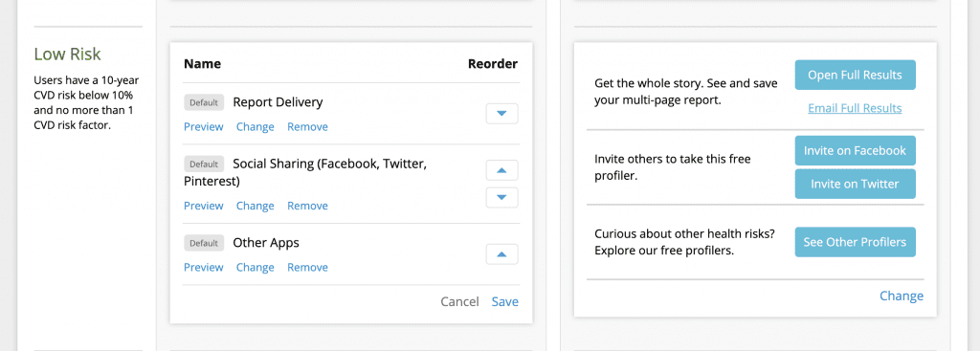Remove the Social Sharing item
Image resolution: width=980 pixels, height=351 pixels.
[307, 206]
